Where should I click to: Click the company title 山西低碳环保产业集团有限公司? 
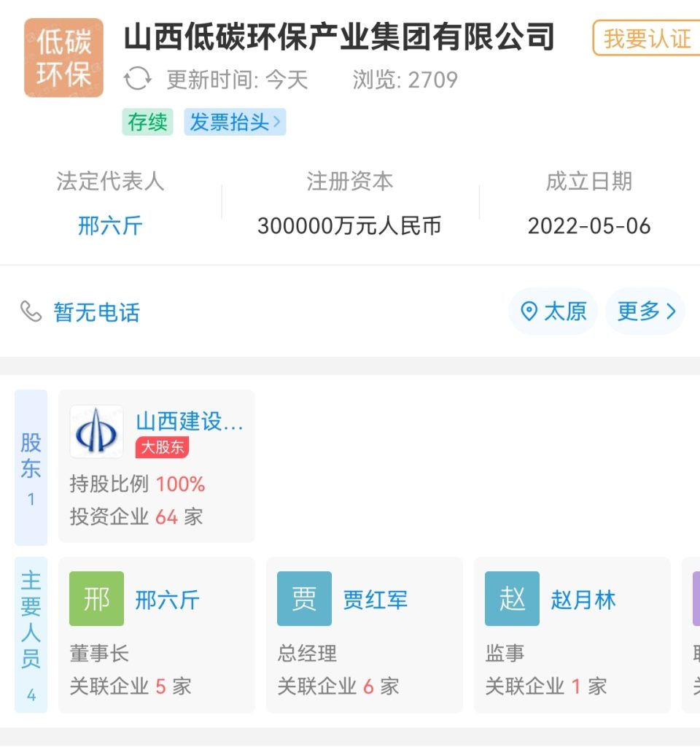click(x=339, y=37)
